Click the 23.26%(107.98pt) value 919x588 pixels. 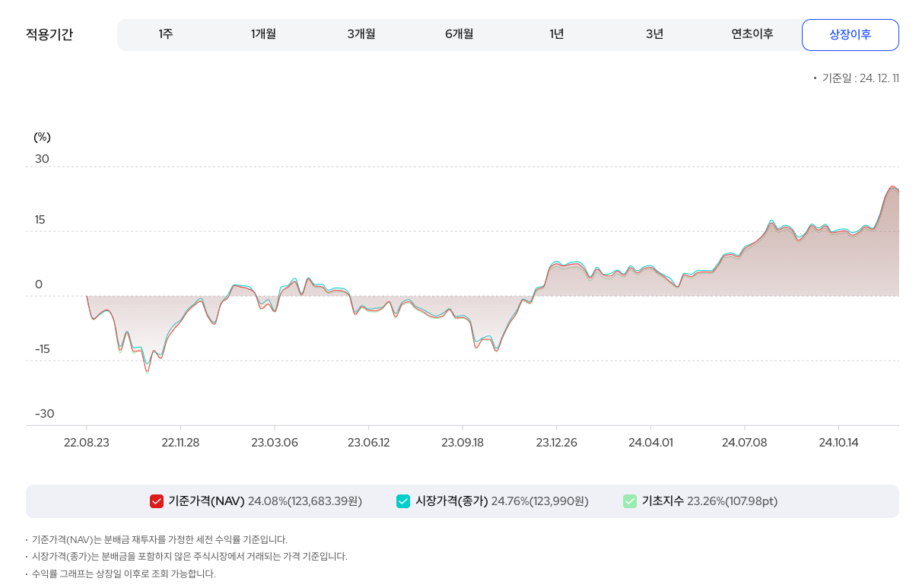click(x=733, y=501)
